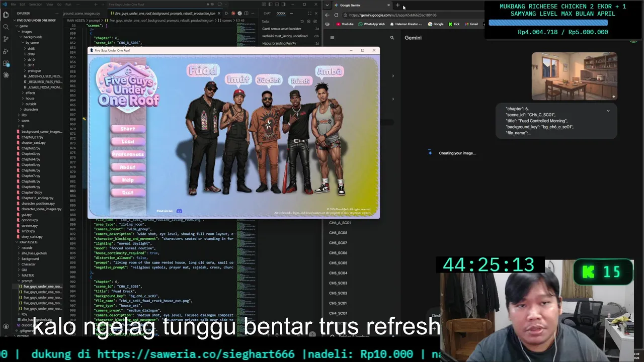This screenshot has height=362, width=644.
Task: Expand the collapsed JSON prompt in Gemini
Action: (608, 111)
